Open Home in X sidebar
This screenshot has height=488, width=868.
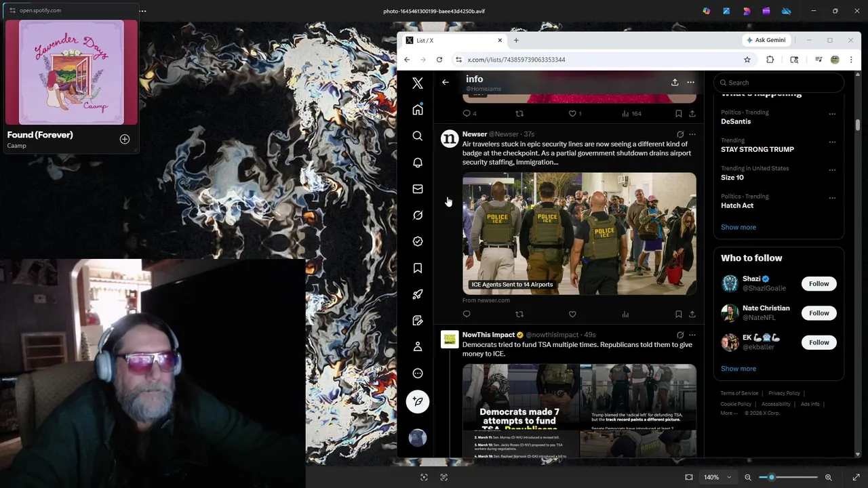pos(418,110)
